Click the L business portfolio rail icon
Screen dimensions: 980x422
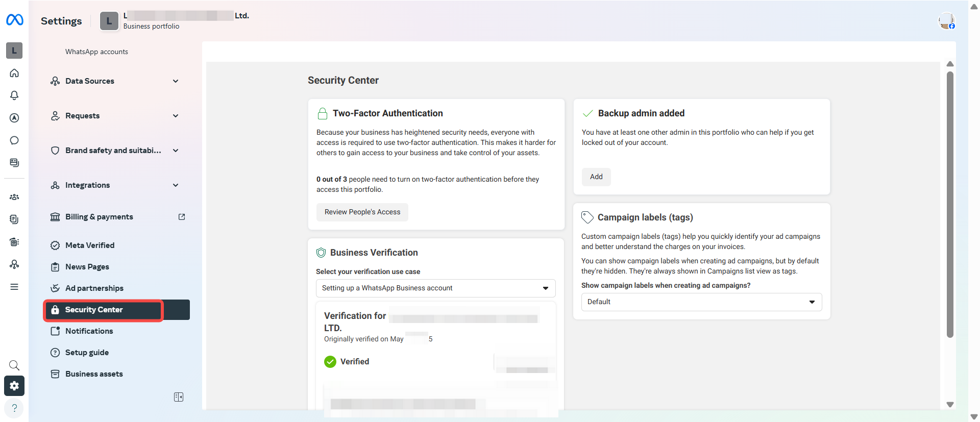coord(14,51)
